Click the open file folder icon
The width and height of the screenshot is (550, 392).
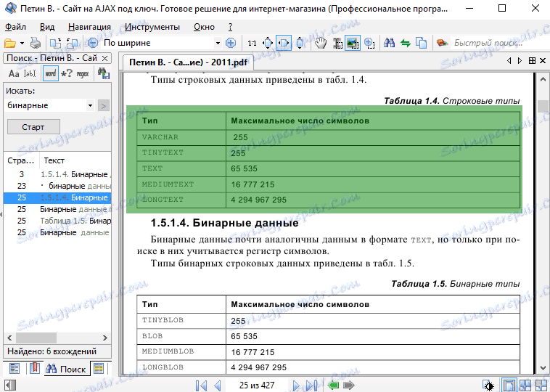(9, 44)
